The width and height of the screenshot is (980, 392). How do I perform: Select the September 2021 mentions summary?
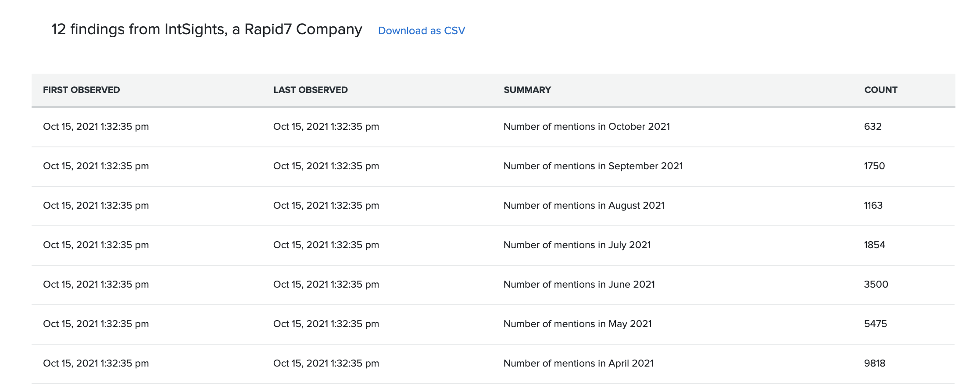(593, 166)
